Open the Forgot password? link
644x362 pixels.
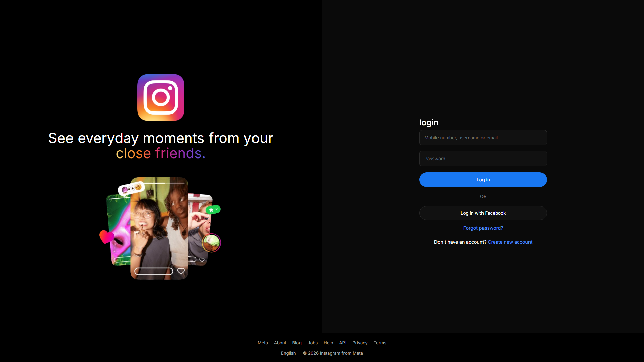coord(483,228)
